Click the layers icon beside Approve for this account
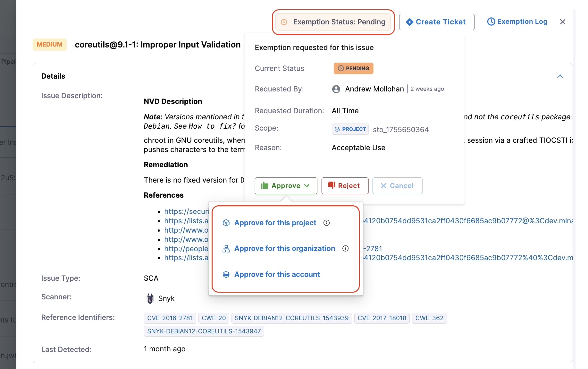The width and height of the screenshot is (588, 369). pyautogui.click(x=226, y=274)
